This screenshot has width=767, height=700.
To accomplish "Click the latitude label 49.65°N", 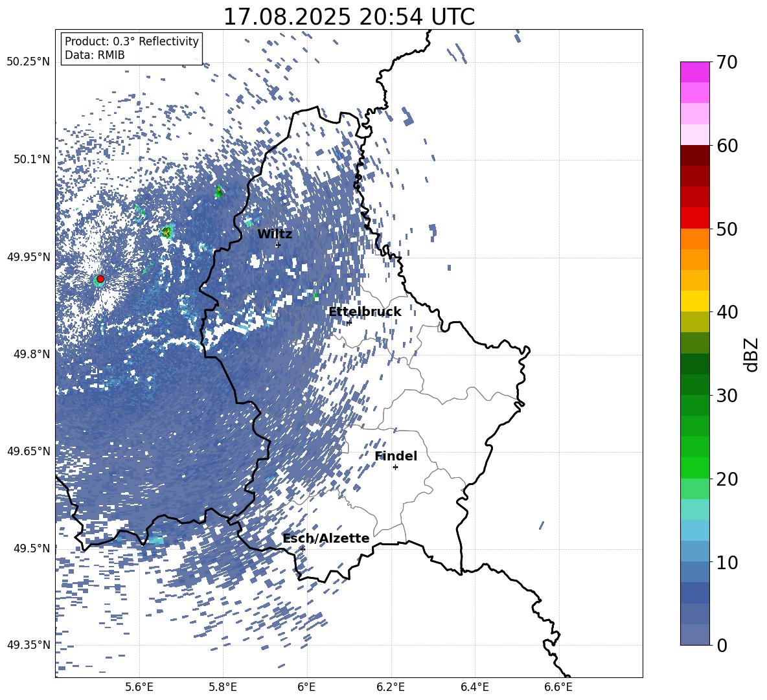I will point(29,451).
